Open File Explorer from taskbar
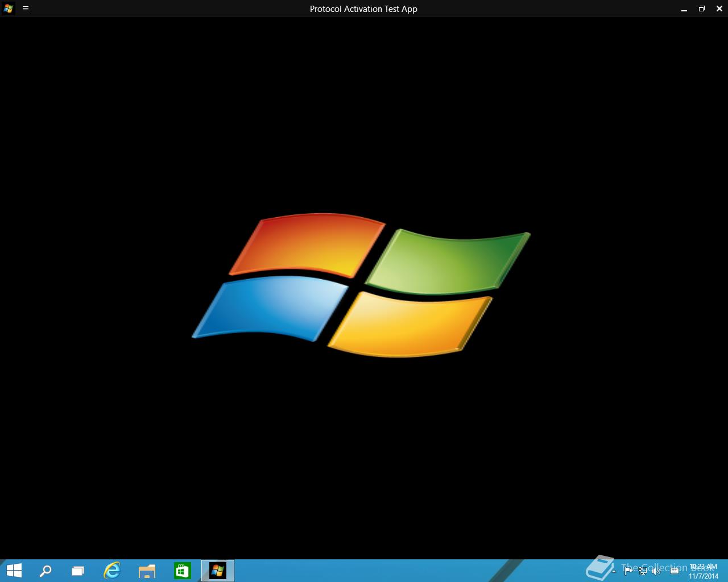Screen dimensions: 728x582 147,571
